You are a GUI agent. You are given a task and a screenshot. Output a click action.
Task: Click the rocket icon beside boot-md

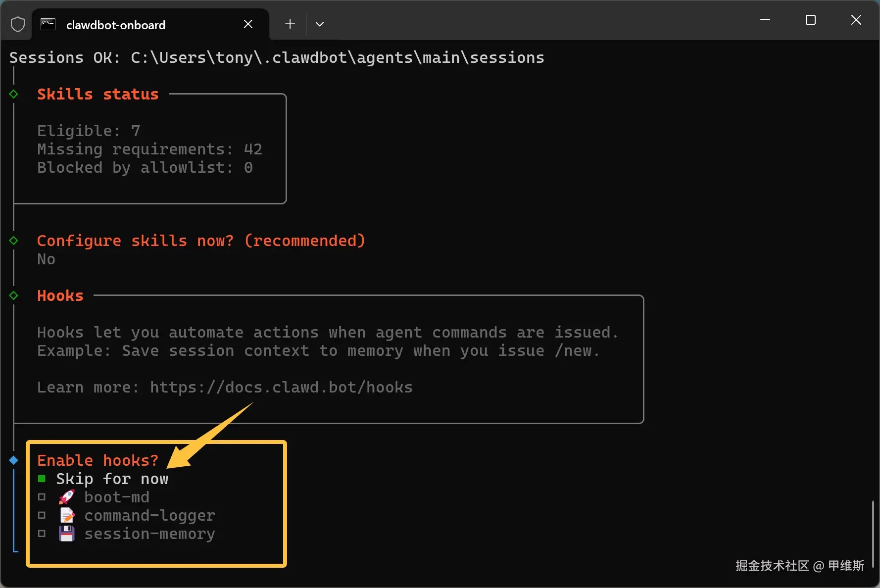pos(67,497)
